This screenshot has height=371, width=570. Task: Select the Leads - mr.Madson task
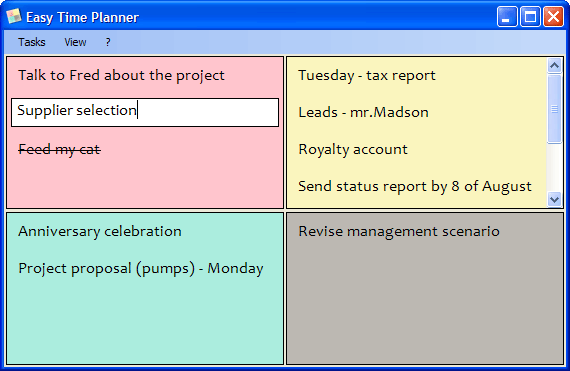[x=364, y=112]
